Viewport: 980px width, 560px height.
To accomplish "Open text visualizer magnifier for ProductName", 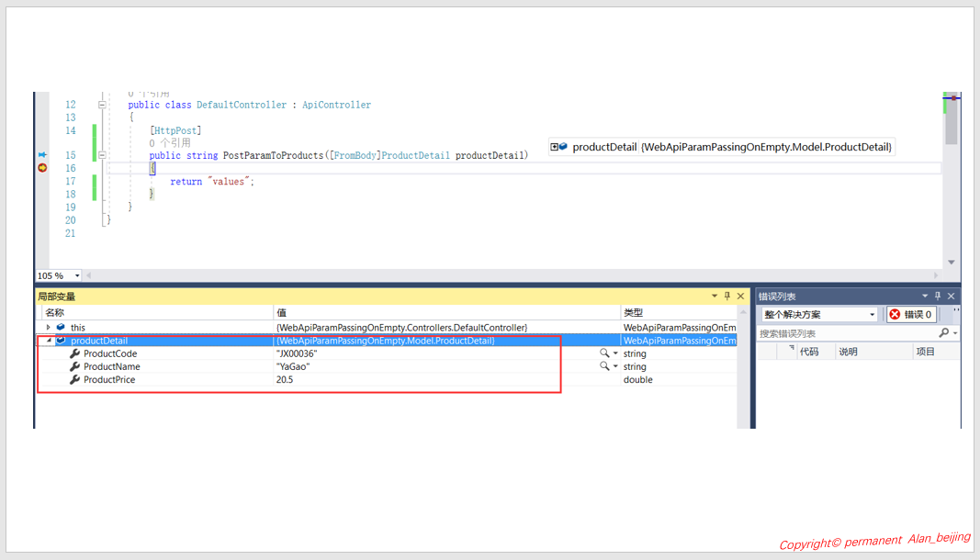I will pos(604,366).
